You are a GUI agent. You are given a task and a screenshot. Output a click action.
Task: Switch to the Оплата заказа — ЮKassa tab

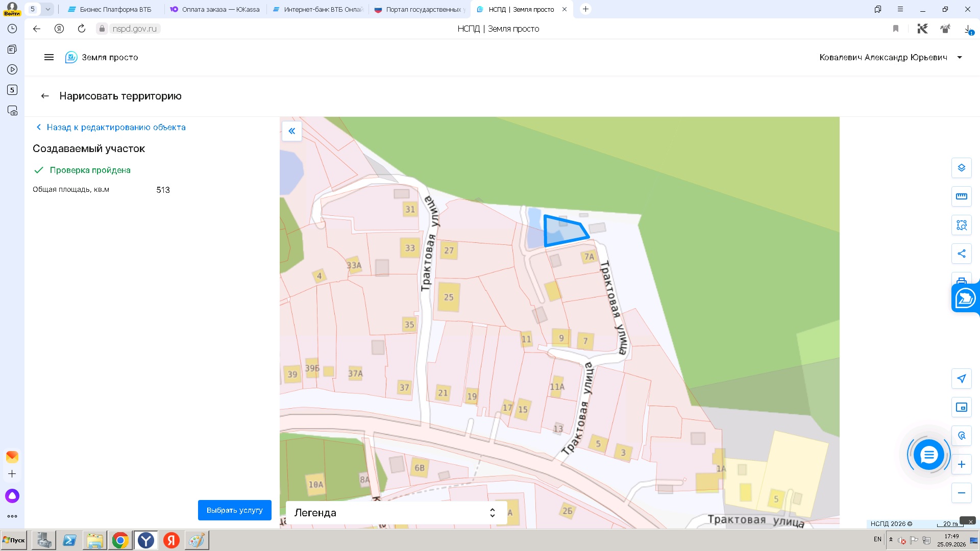click(x=215, y=9)
